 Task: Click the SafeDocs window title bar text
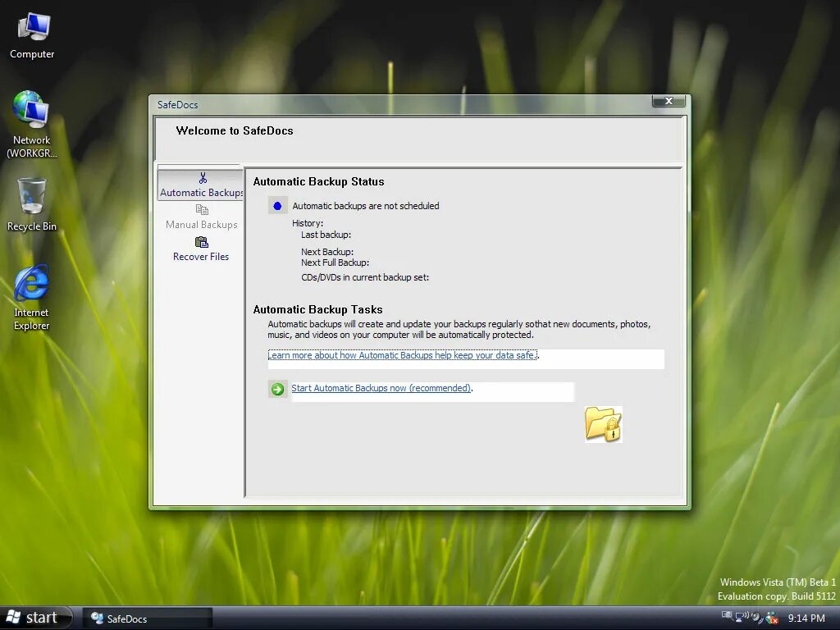[178, 105]
